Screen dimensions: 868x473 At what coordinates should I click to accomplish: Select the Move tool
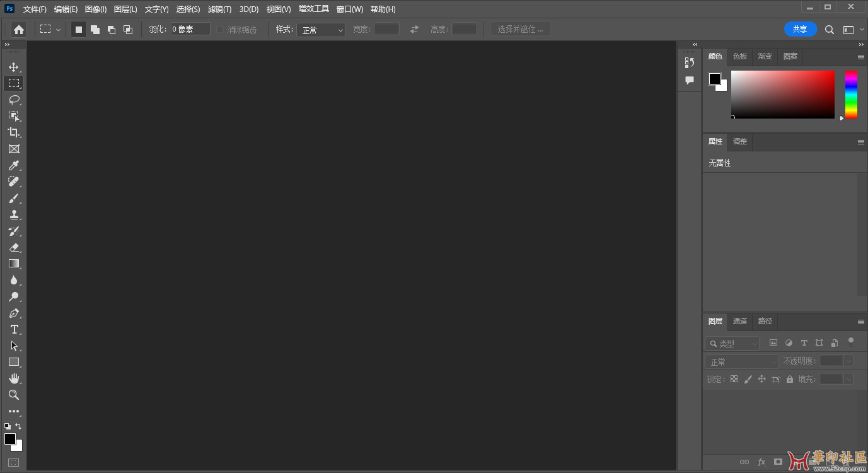[x=14, y=67]
